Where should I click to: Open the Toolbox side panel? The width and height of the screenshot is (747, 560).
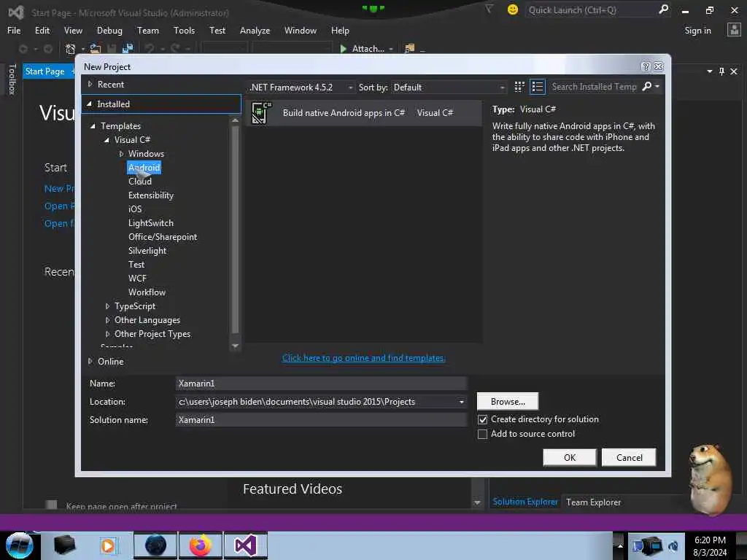12,79
